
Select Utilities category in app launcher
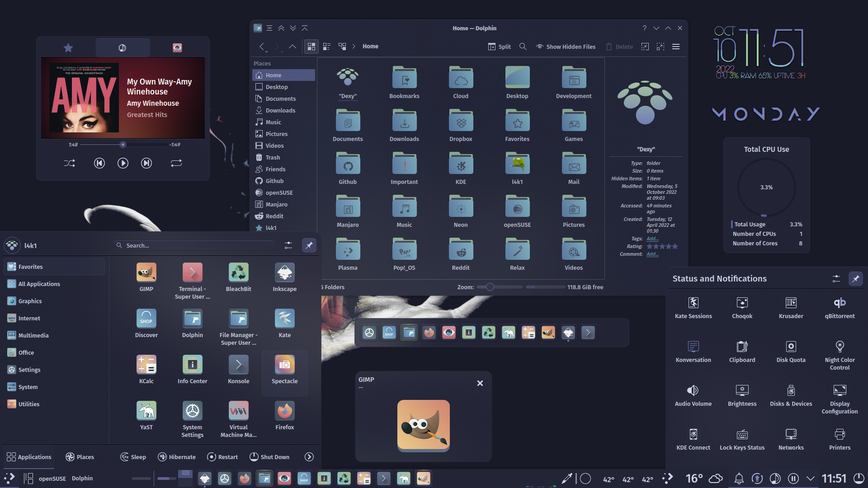(x=54, y=404)
